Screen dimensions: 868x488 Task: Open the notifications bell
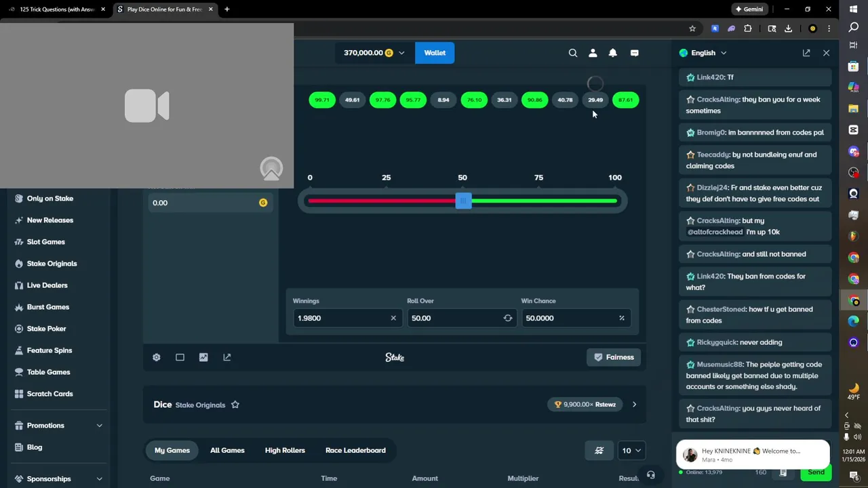tap(613, 53)
